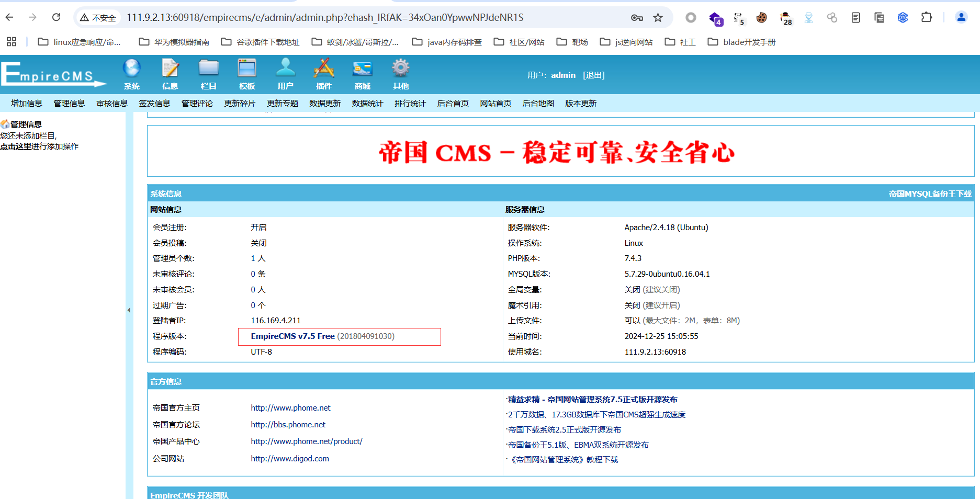Open 增加信息 menu item
This screenshot has height=499, width=980.
click(x=27, y=103)
